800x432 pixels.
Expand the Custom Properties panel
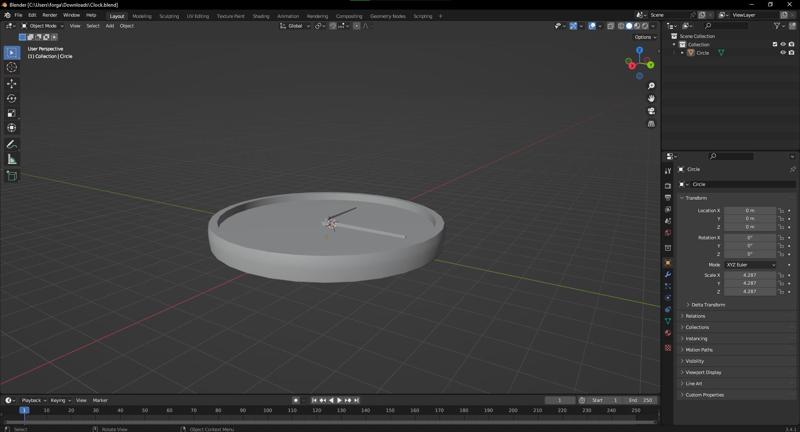tap(702, 395)
